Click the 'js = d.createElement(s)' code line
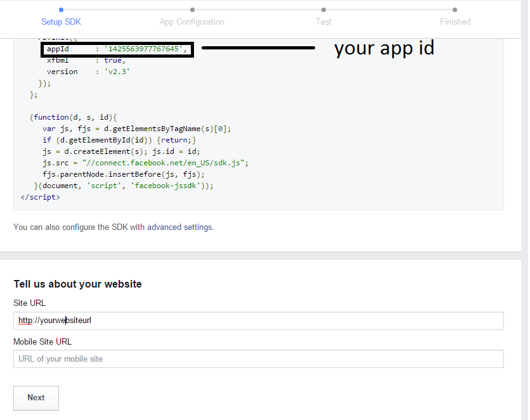530x420 pixels. coord(121,151)
